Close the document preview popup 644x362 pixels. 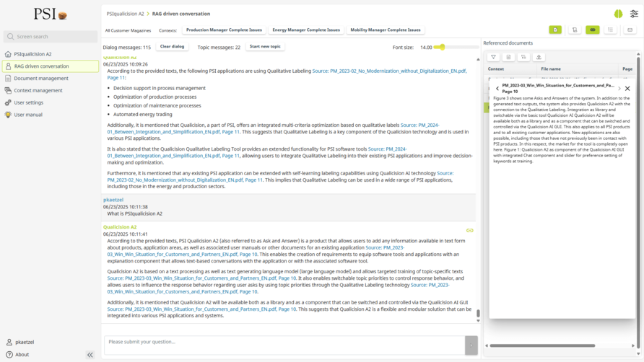(627, 89)
